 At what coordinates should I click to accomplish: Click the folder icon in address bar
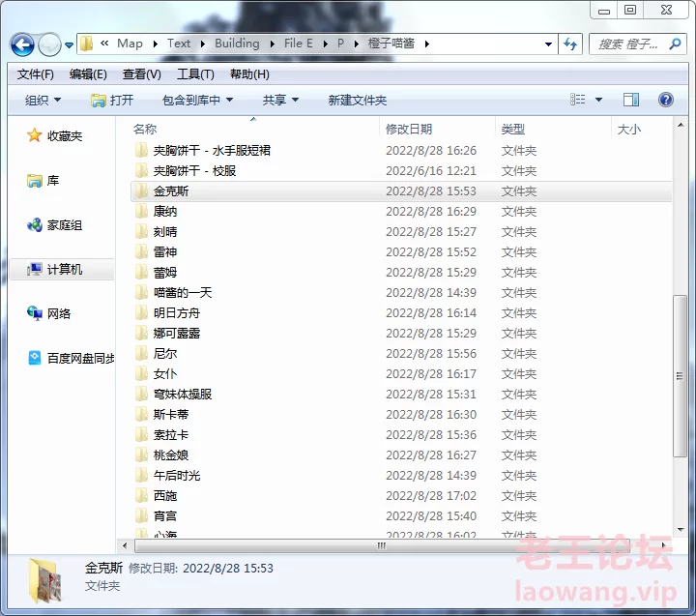[x=87, y=44]
